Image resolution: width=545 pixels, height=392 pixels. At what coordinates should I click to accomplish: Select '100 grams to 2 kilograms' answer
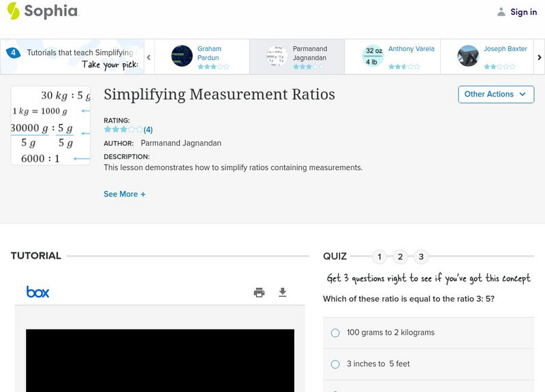334,333
